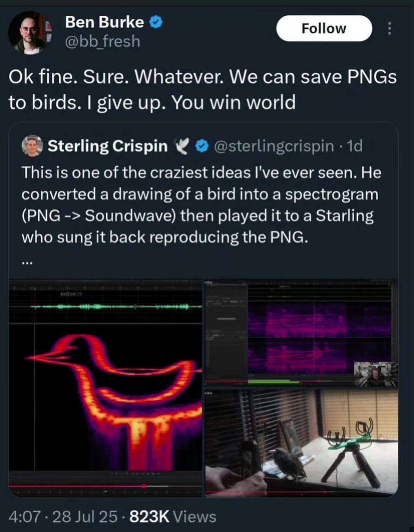Click the dove emoji beside Sterling Crispin
414x532 pixels.
(181, 146)
